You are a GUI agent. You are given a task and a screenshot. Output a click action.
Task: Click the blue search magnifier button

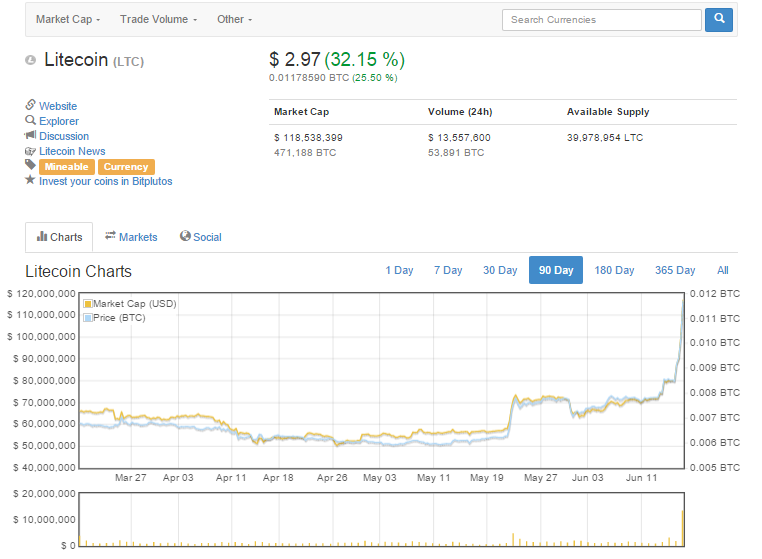[718, 20]
